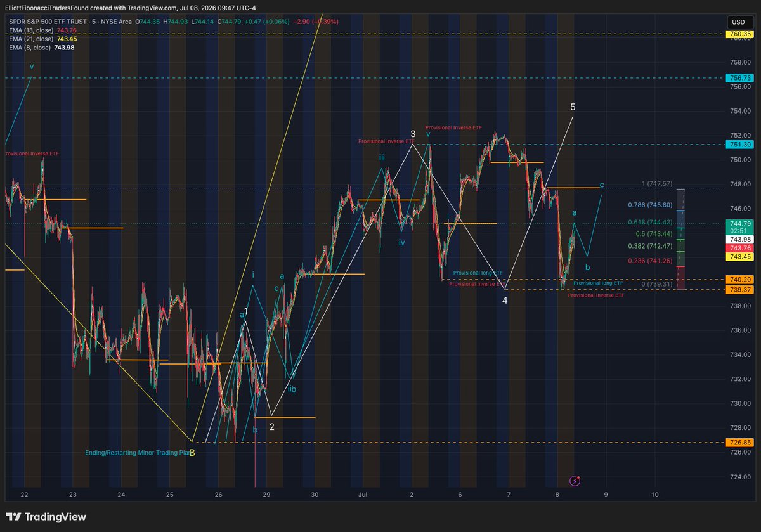Viewport: 761px width, 532px height.
Task: Select the orange 739.37 price label
Action: pyautogui.click(x=740, y=289)
